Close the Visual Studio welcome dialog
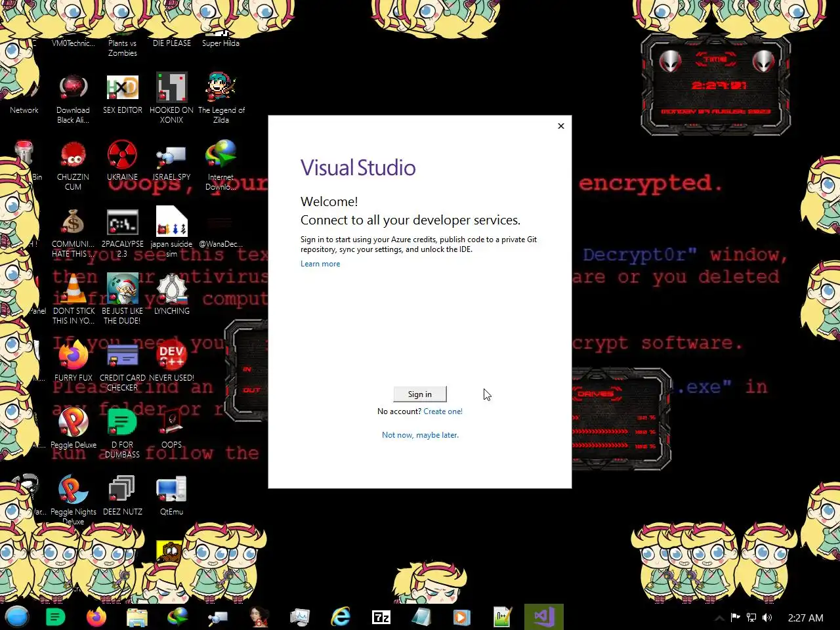Image resolution: width=840 pixels, height=630 pixels. pos(561,126)
